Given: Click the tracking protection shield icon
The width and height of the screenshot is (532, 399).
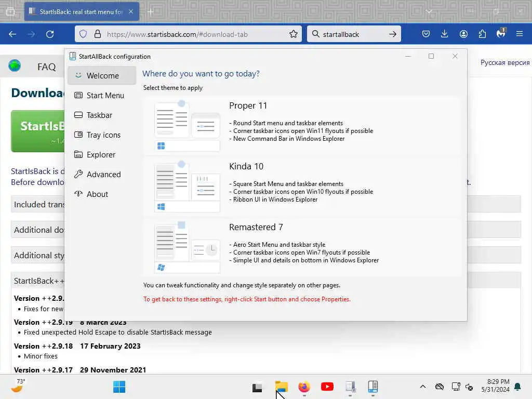Looking at the screenshot, I should (x=83, y=34).
